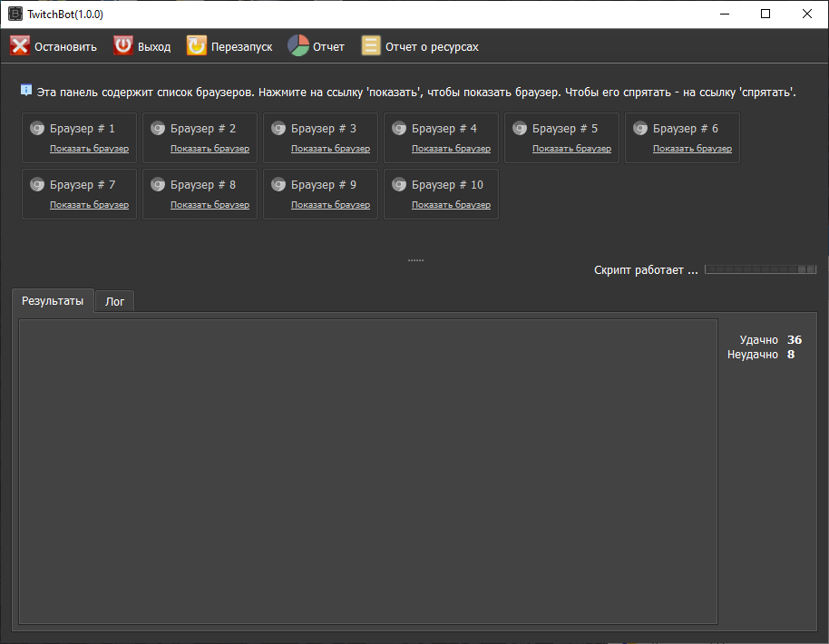The height and width of the screenshot is (644, 829).
Task: Click Показать браузер under Браузер # 9
Action: point(330,205)
